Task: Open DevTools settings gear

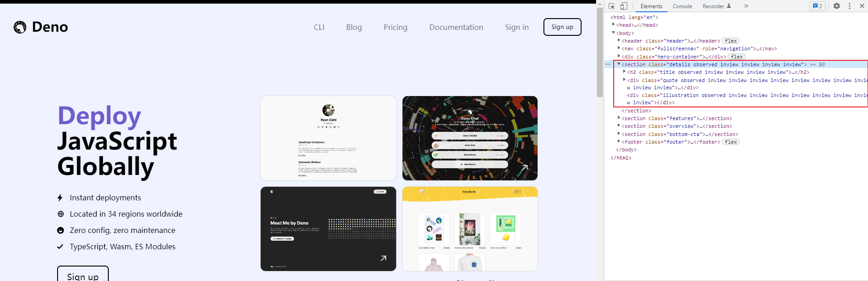Action: [x=837, y=6]
